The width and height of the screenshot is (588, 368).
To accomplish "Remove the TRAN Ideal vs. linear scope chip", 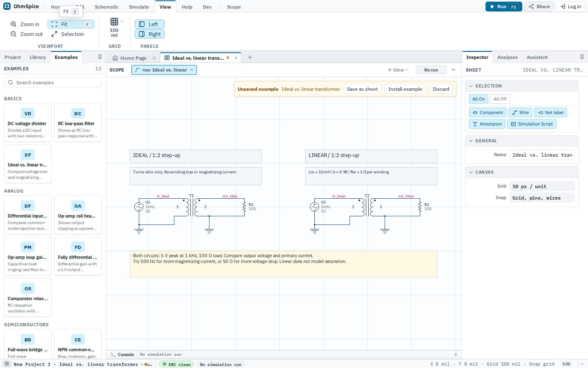I will [192, 70].
